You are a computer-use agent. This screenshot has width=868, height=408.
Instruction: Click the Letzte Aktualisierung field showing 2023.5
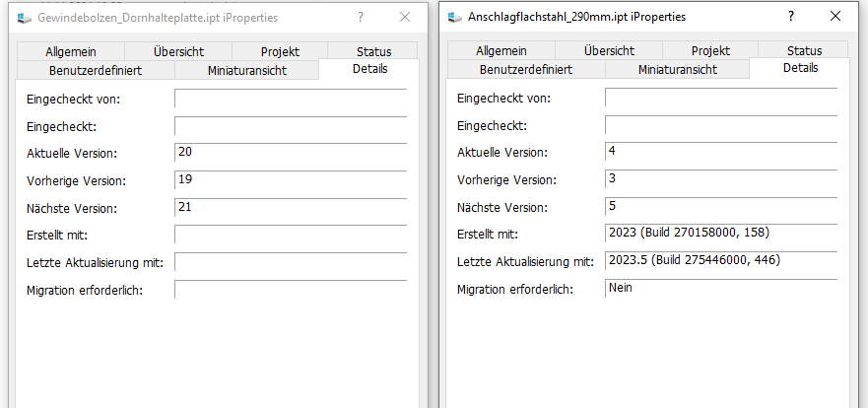pos(721,261)
